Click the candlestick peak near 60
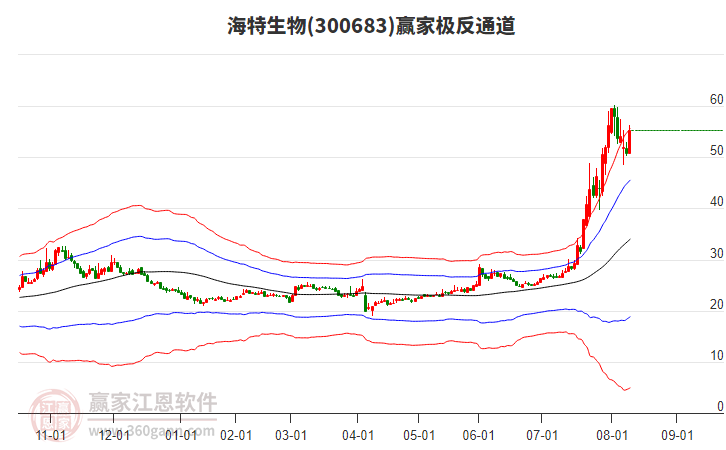726x450 pixels. (x=614, y=120)
